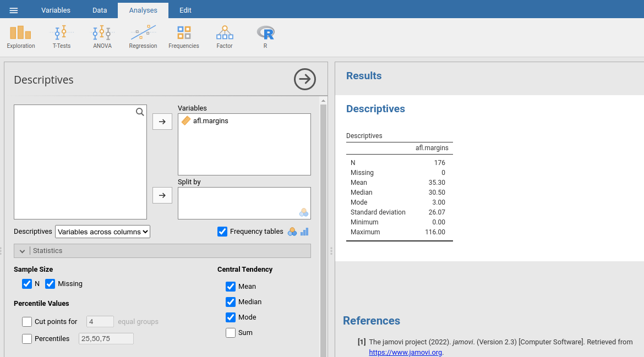Uncheck the N sample size checkbox
The width and height of the screenshot is (644, 357).
(x=27, y=283)
